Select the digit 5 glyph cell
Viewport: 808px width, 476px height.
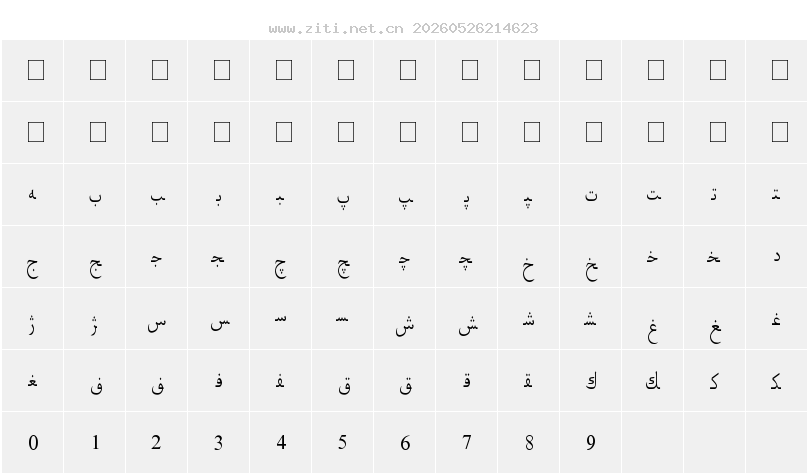click(x=343, y=443)
